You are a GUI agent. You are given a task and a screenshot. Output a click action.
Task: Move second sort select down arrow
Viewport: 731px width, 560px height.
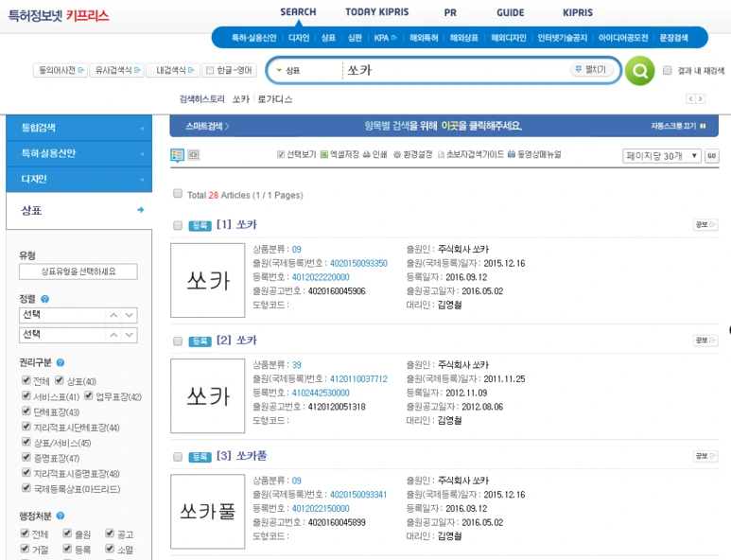click(130, 335)
